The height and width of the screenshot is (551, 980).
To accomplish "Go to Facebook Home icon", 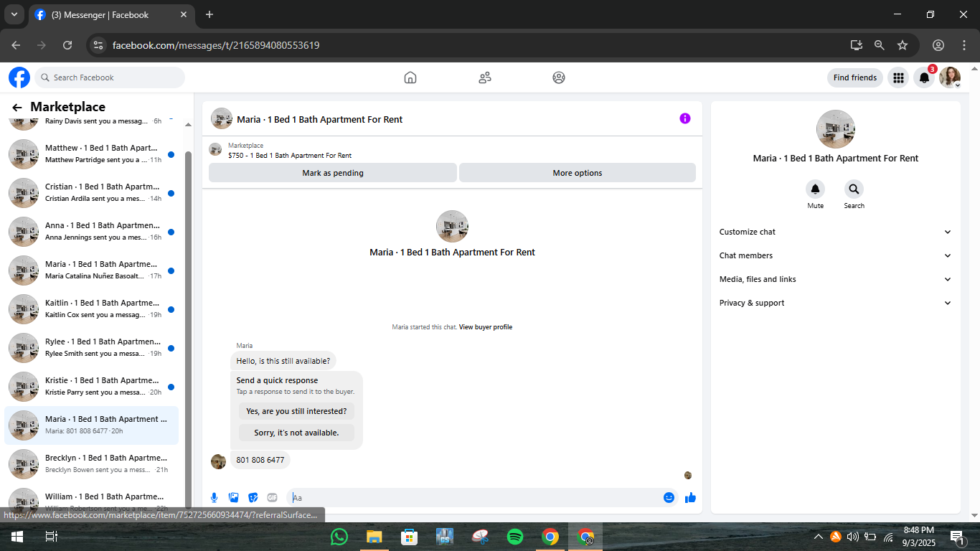I will pyautogui.click(x=410, y=77).
